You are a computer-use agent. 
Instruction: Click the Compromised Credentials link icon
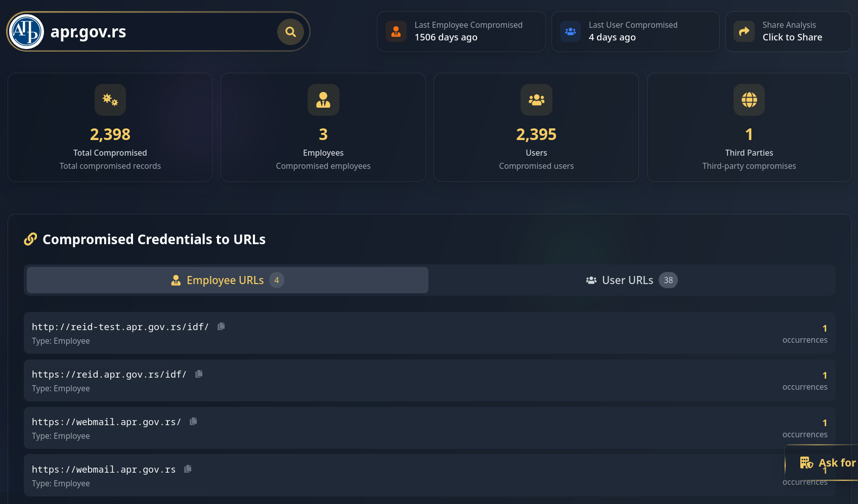(x=30, y=239)
